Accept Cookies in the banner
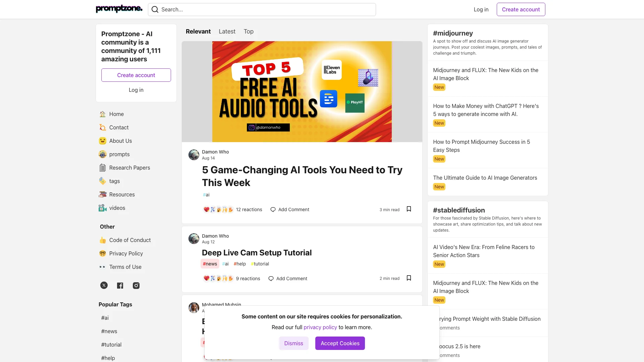644x362 pixels. tap(340, 343)
